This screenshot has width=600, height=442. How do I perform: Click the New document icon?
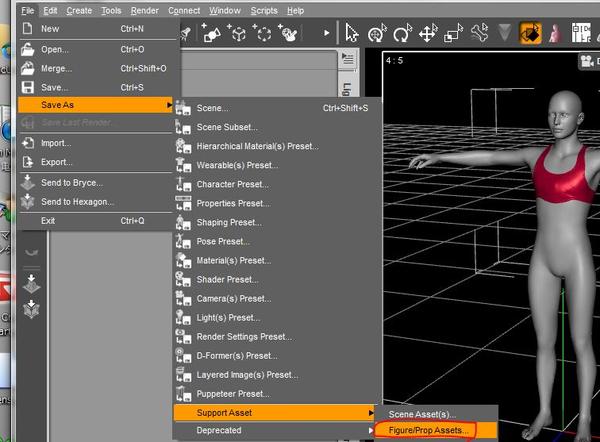28,28
